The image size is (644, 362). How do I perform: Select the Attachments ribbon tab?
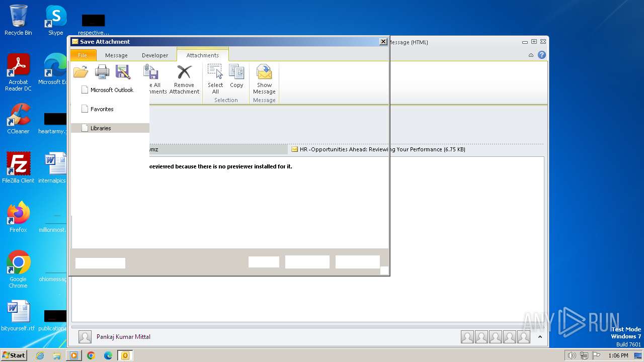click(203, 55)
